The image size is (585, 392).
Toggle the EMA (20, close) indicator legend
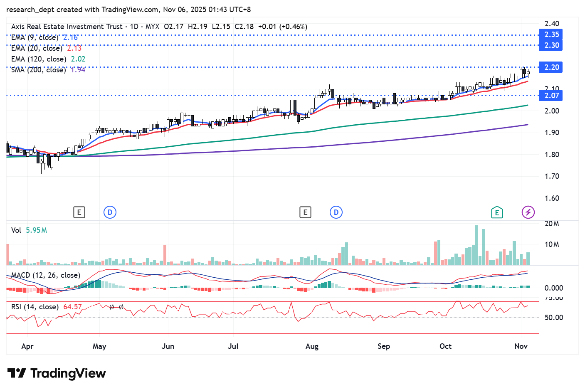click(x=37, y=48)
